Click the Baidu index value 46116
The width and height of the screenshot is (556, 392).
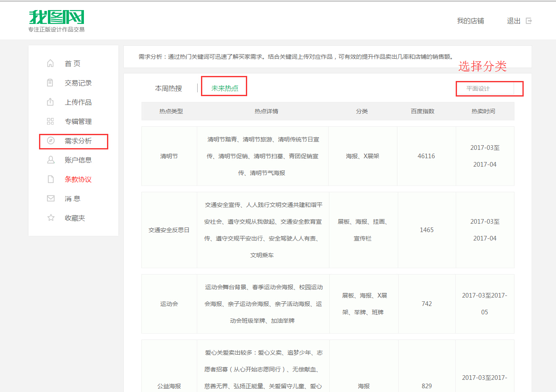tap(426, 156)
